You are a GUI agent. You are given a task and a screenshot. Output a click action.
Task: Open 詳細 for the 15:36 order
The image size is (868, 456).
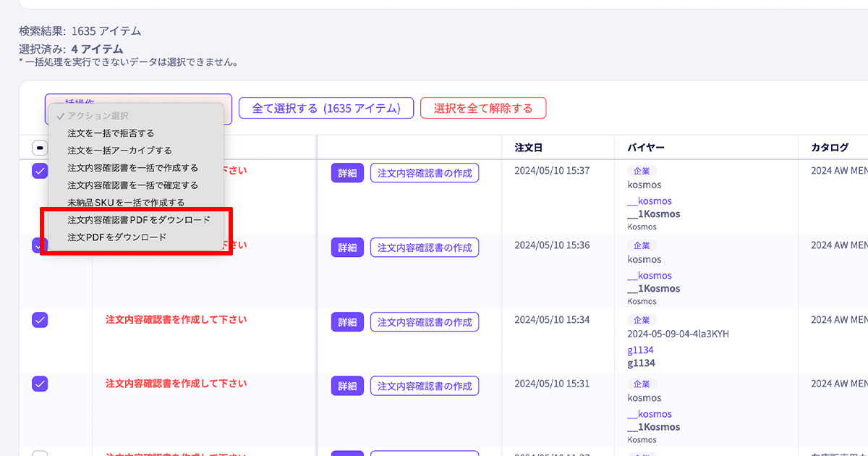pyautogui.click(x=348, y=248)
